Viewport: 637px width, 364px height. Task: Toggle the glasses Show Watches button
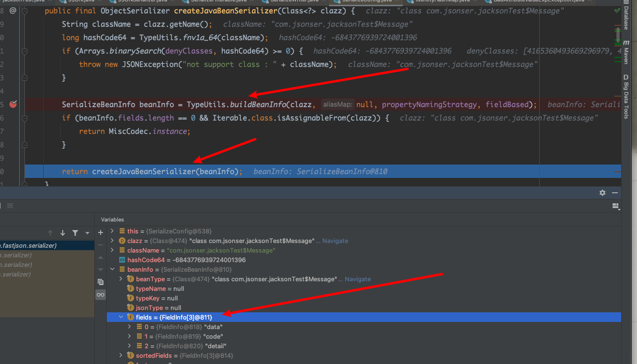click(x=101, y=295)
